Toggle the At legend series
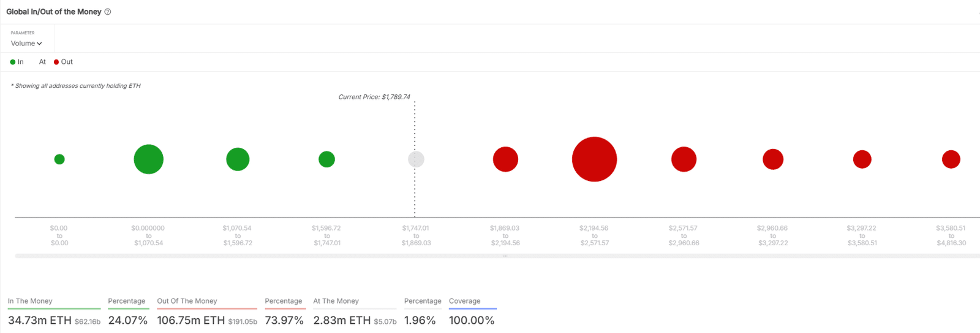Viewport: 980px width, 333px height. point(42,62)
